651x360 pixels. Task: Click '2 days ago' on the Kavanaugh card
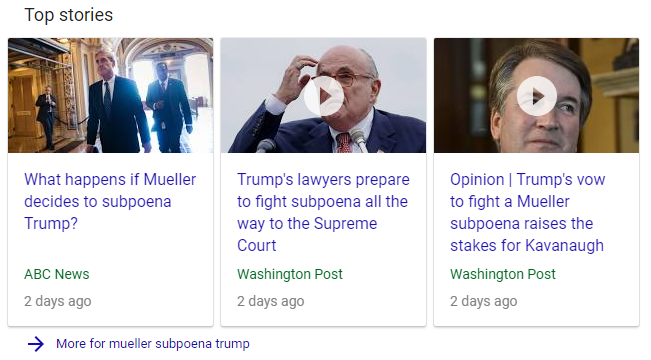[x=484, y=301]
